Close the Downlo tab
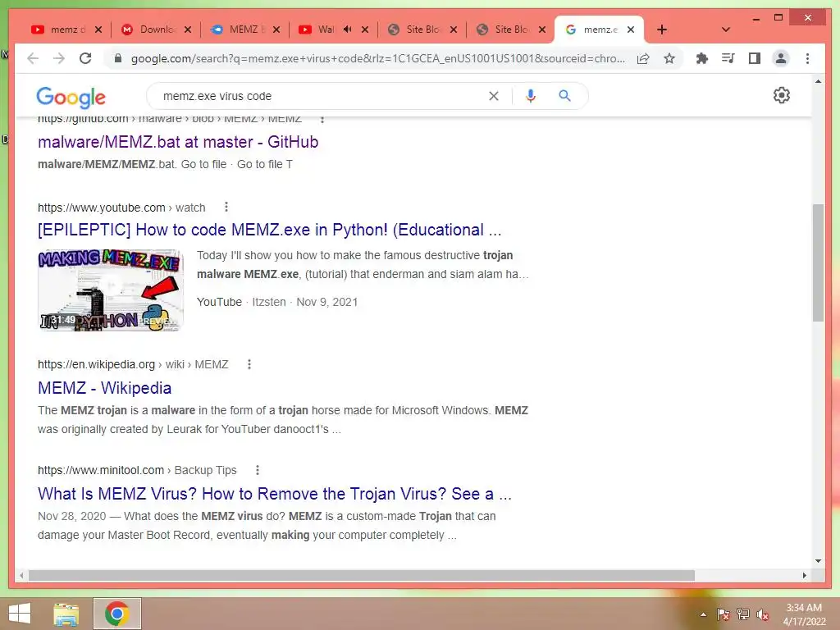This screenshot has height=630, width=840. pos(188,30)
